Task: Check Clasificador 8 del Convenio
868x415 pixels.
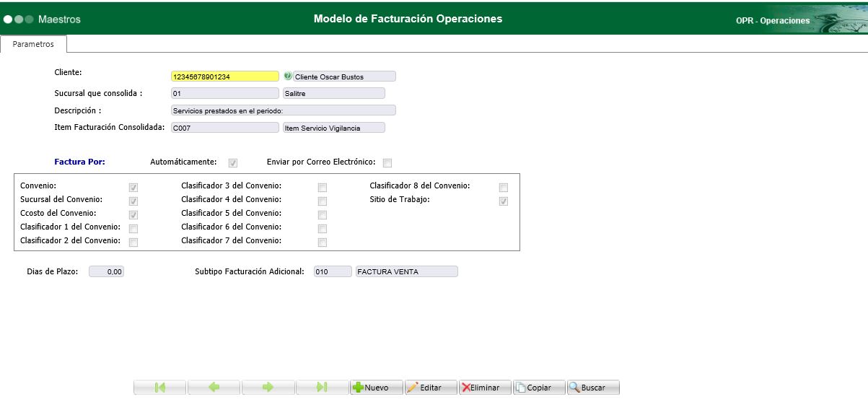Action: point(504,188)
